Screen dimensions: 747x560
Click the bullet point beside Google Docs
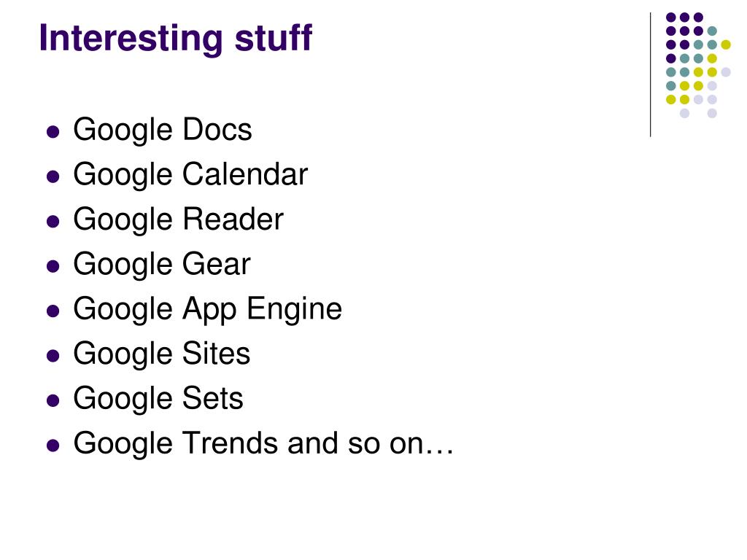53,131
